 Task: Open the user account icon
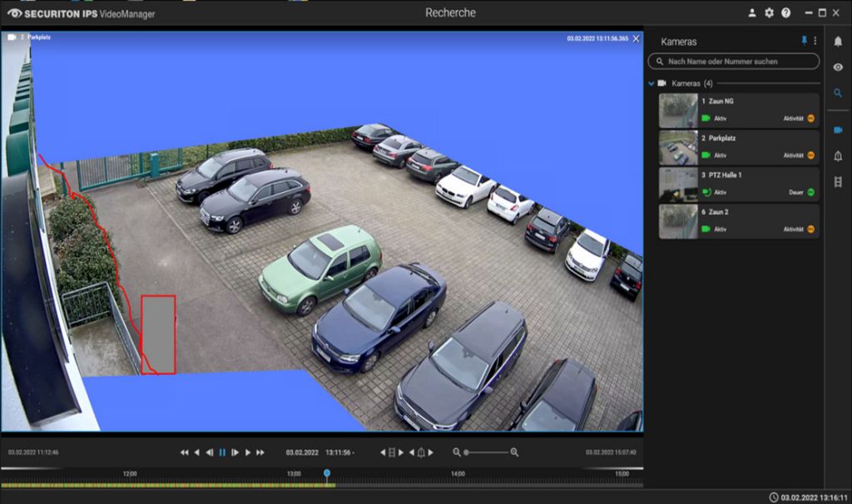point(752,13)
